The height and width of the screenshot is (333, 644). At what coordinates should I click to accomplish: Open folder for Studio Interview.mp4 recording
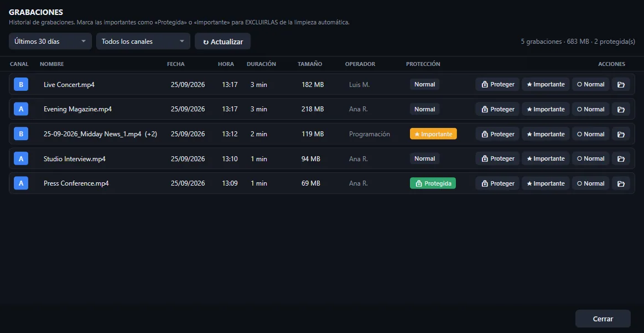pos(621,158)
